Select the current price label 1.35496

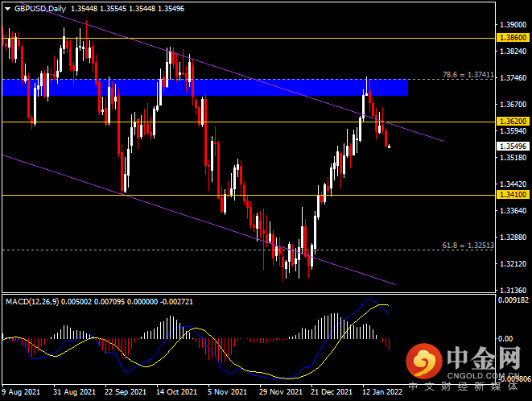[513, 147]
